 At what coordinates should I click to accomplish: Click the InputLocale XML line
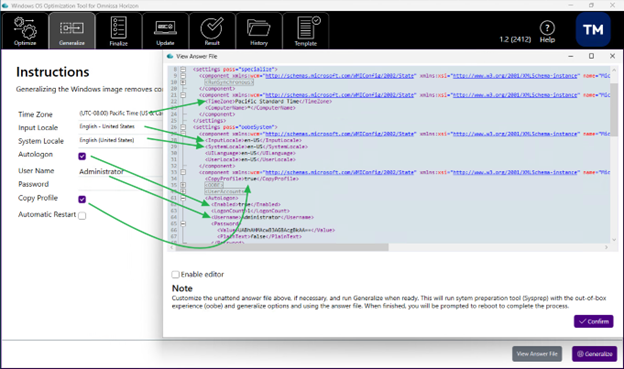pyautogui.click(x=254, y=140)
